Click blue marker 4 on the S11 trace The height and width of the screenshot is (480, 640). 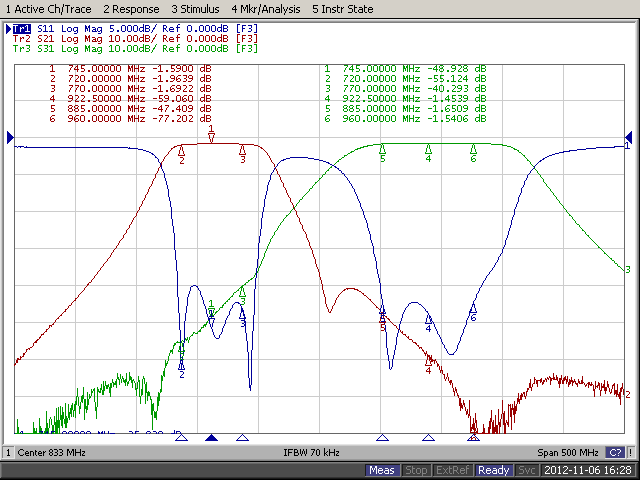tap(428, 323)
